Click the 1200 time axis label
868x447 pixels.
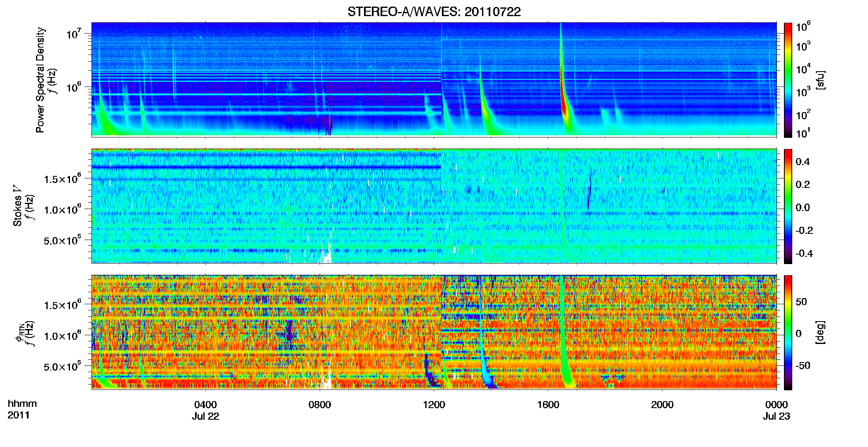[x=434, y=405]
